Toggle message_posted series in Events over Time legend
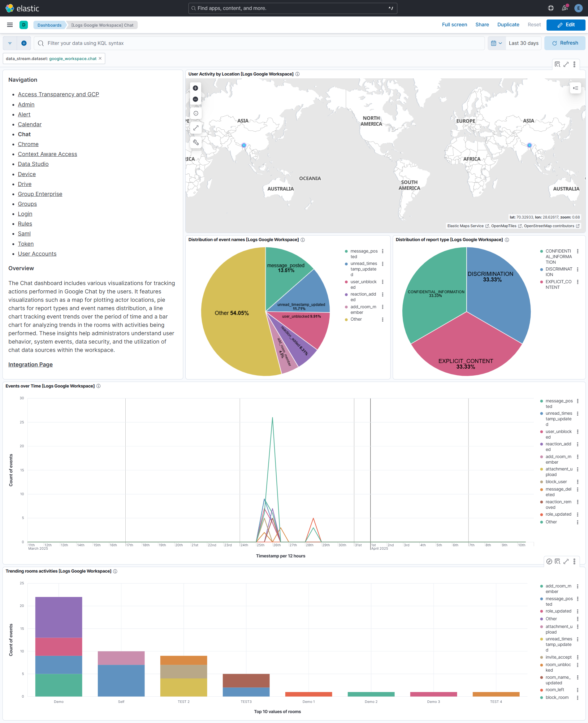The width and height of the screenshot is (588, 723). click(559, 404)
